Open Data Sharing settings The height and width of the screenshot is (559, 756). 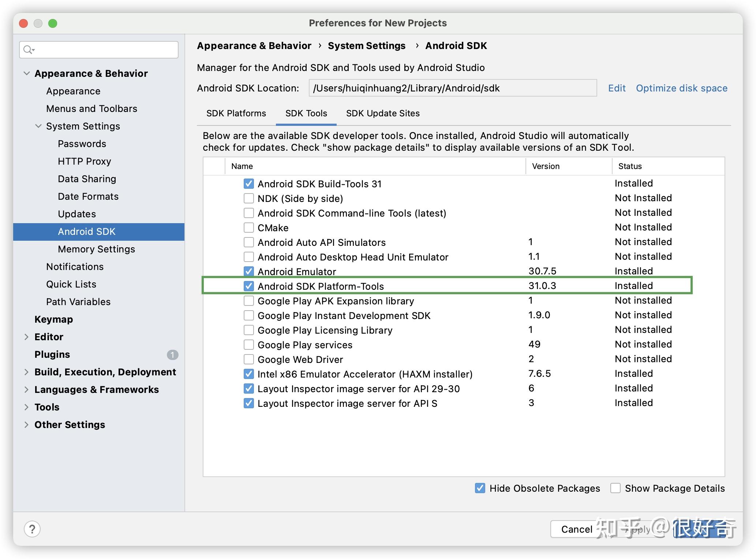[87, 179]
